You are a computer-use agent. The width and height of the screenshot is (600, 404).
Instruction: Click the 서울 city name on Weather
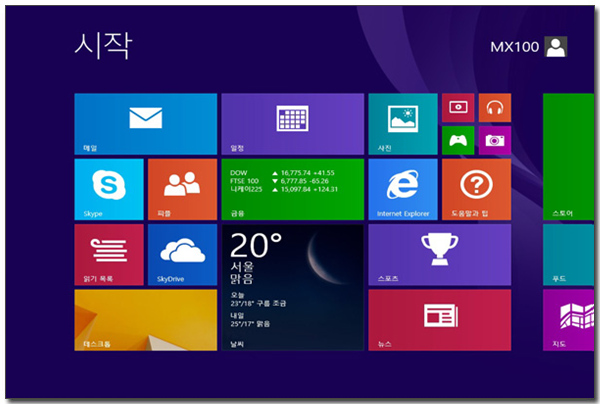tap(242, 266)
